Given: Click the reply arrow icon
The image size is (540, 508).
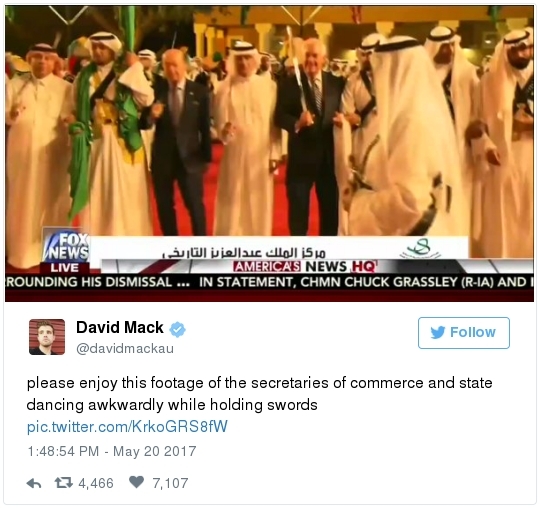Looking at the screenshot, I should point(34,483).
